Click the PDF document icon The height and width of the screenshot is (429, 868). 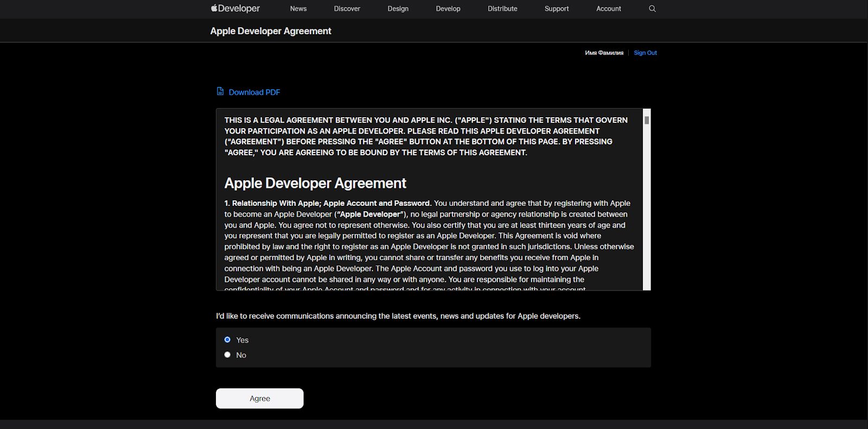[220, 91]
